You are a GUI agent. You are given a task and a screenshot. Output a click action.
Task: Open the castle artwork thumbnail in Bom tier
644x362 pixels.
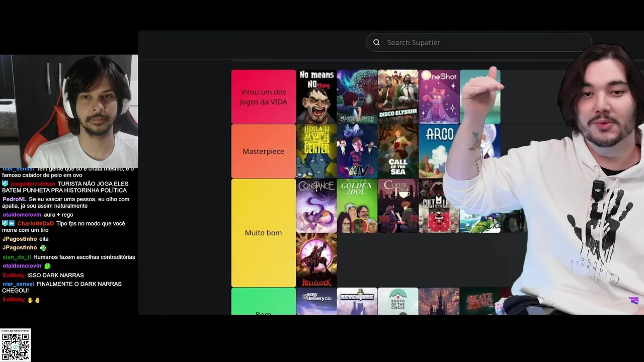pos(439,301)
